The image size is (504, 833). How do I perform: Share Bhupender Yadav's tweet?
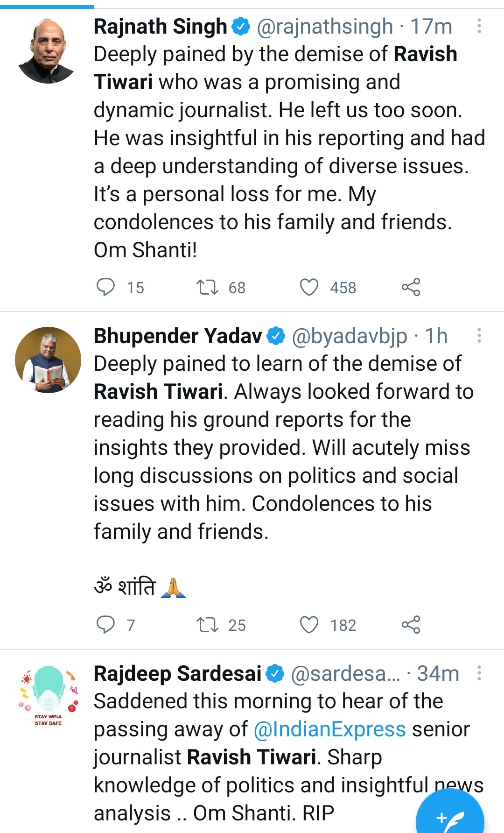[411, 625]
